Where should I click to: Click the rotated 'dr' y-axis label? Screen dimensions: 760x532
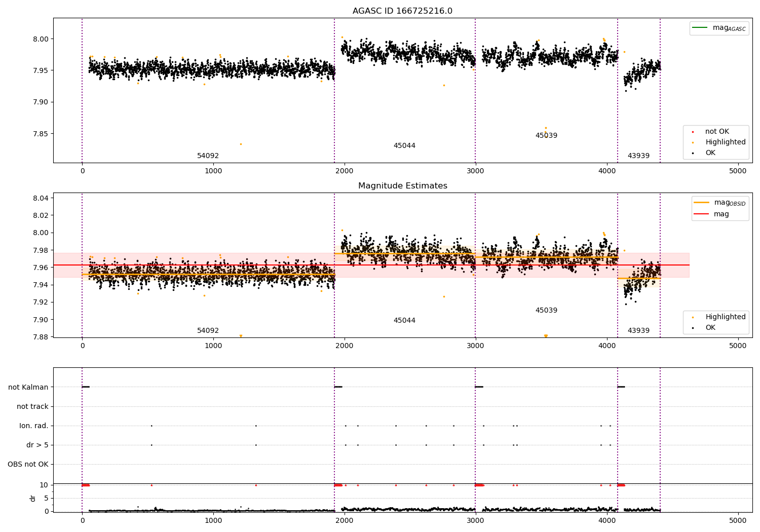[x=33, y=498]
